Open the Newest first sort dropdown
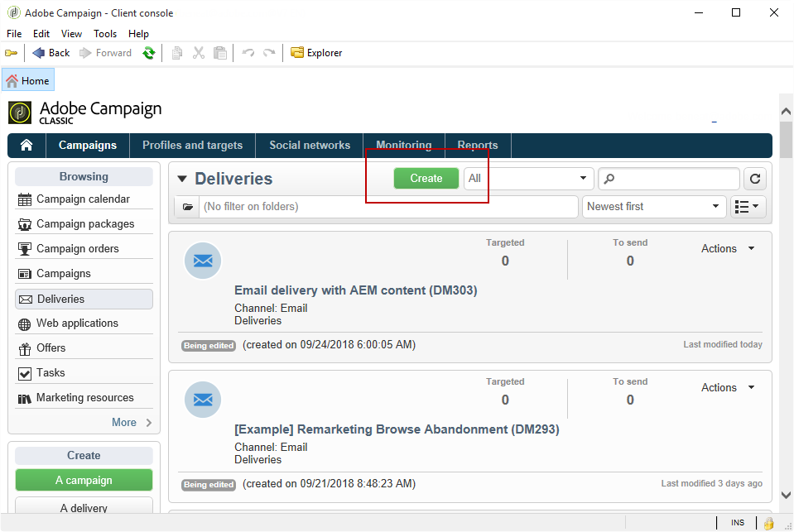The image size is (794, 532). [654, 207]
